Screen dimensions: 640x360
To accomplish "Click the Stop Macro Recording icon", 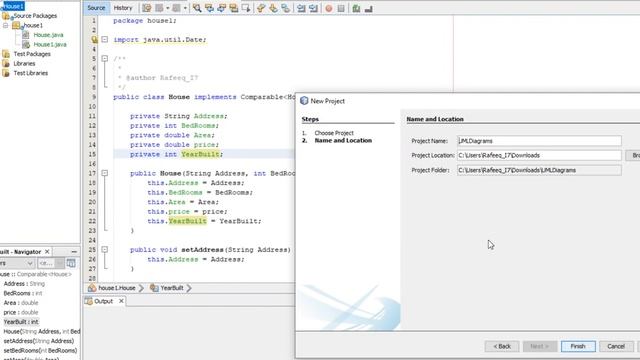I will tap(341, 8).
